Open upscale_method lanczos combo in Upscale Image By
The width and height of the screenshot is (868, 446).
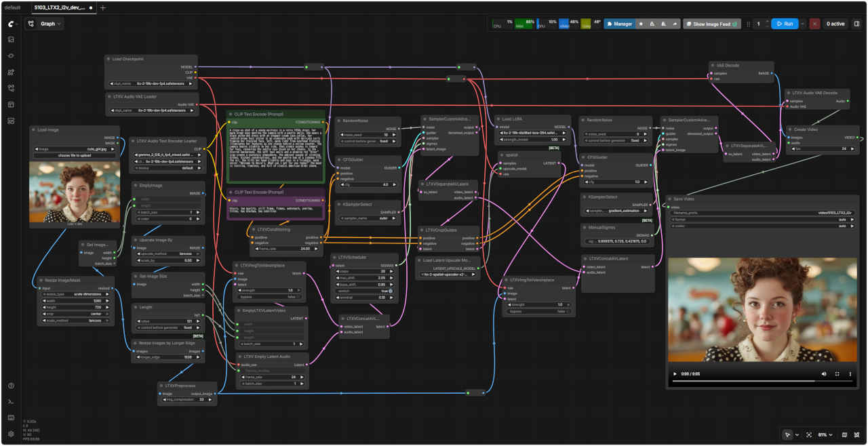167,254
